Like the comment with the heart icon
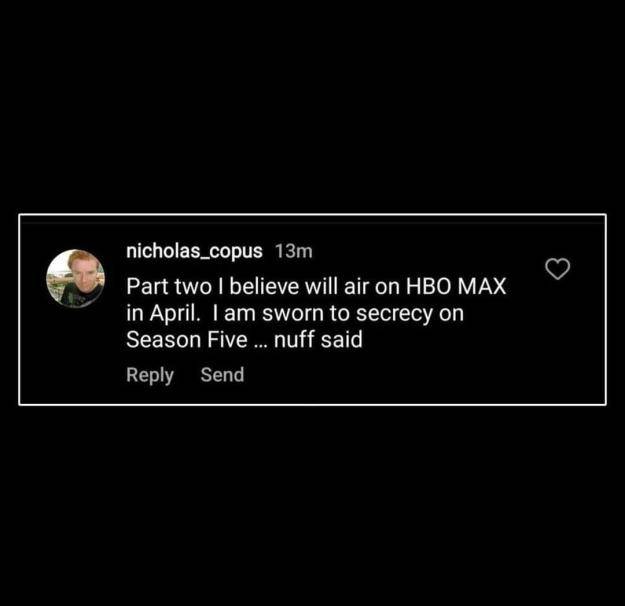This screenshot has width=625, height=606. tap(557, 269)
